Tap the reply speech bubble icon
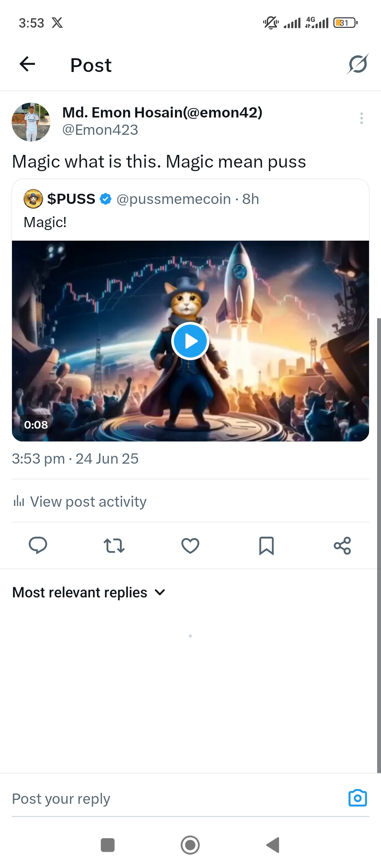Image resolution: width=381 pixels, height=868 pixels. point(38,545)
